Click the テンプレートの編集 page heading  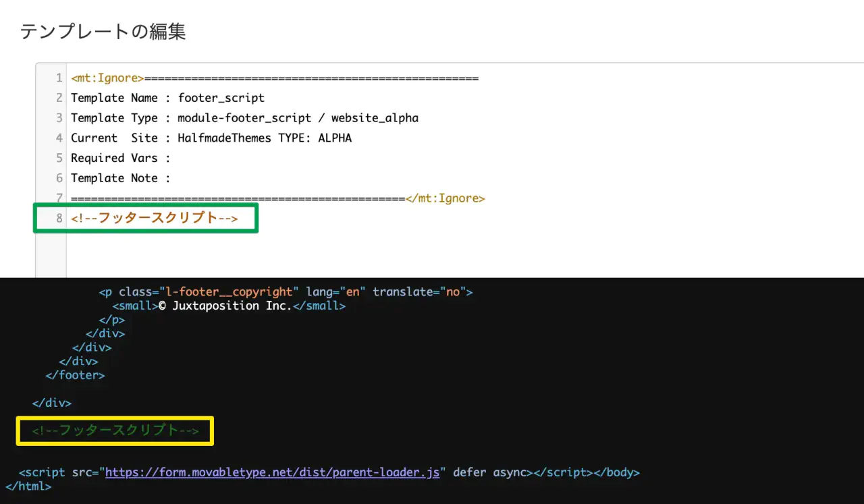tap(103, 32)
